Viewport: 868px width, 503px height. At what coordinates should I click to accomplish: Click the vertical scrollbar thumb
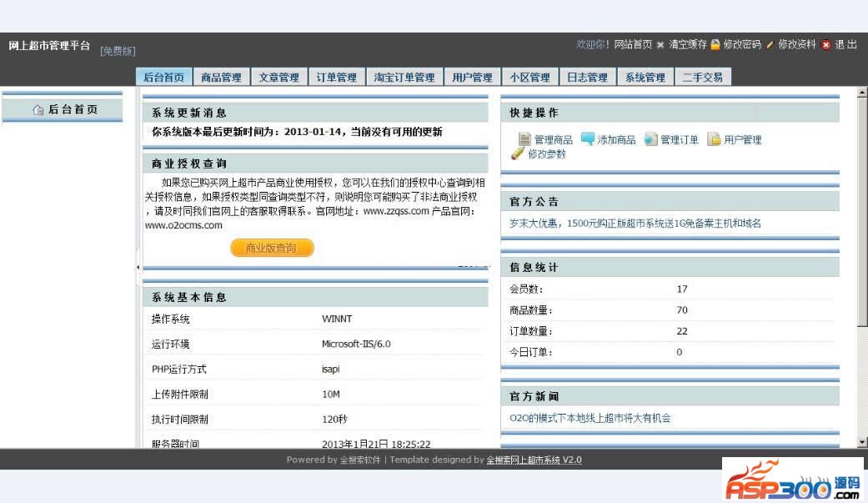point(862,212)
